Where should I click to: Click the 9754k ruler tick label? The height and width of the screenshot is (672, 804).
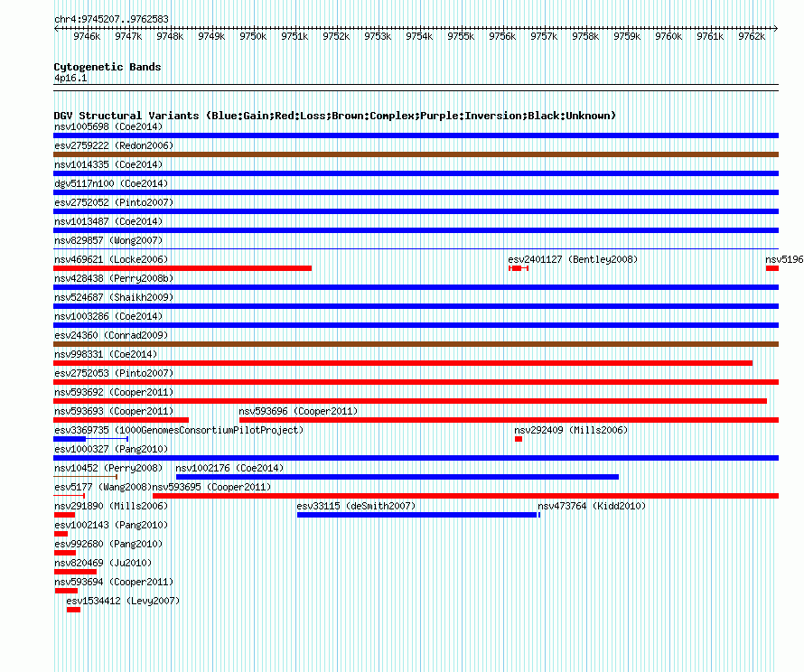tap(419, 36)
